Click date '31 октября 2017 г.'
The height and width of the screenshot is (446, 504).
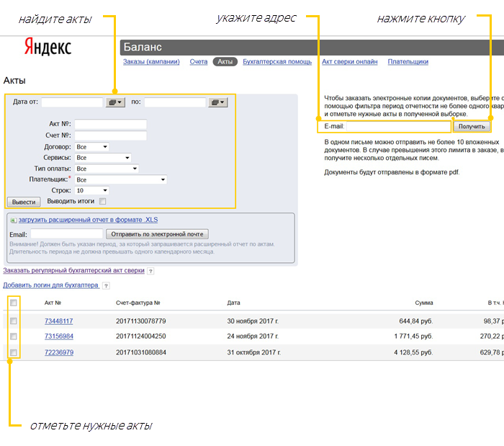(x=254, y=352)
